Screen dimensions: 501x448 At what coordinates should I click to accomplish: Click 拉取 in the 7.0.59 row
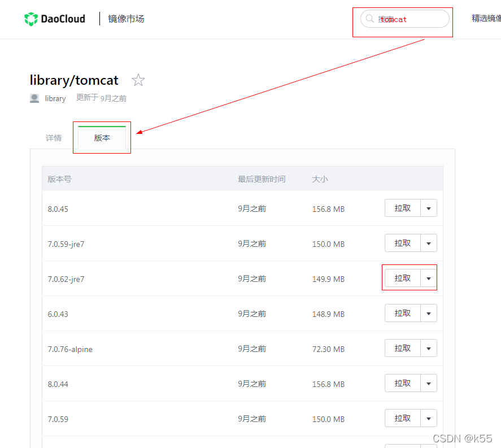(403, 418)
